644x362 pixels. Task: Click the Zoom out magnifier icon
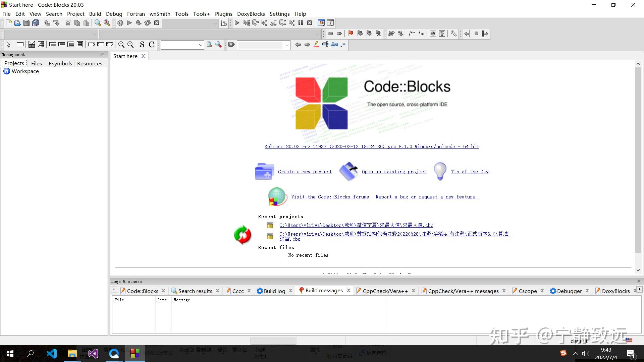point(130,44)
